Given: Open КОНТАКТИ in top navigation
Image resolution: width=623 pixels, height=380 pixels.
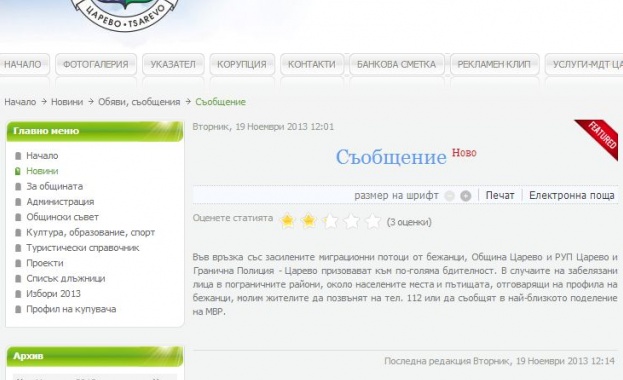Looking at the screenshot, I should point(312,64).
